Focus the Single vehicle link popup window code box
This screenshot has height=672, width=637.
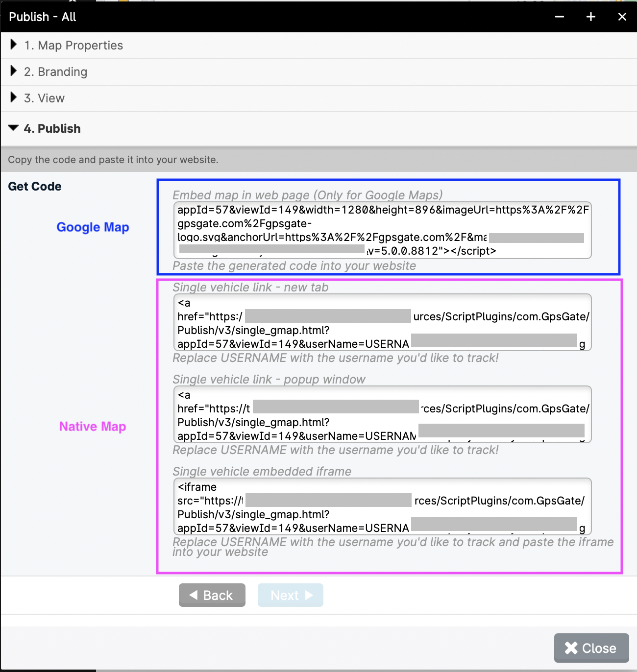[383, 414]
